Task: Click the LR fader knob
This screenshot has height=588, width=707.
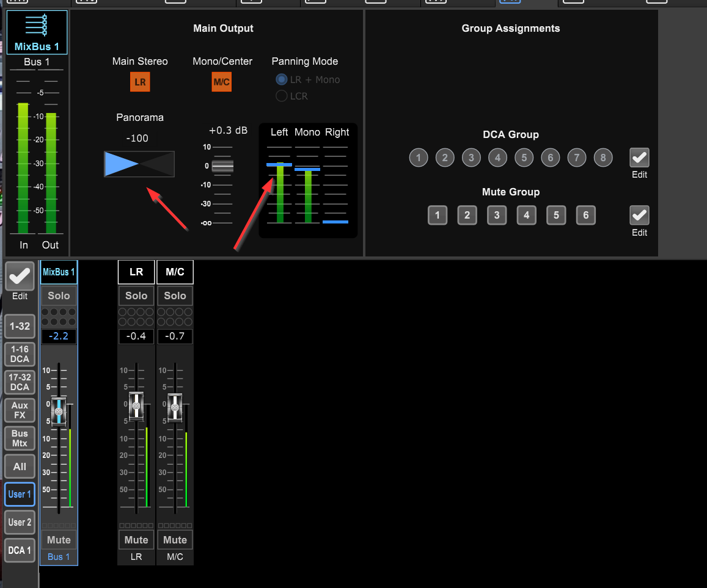Action: click(136, 407)
